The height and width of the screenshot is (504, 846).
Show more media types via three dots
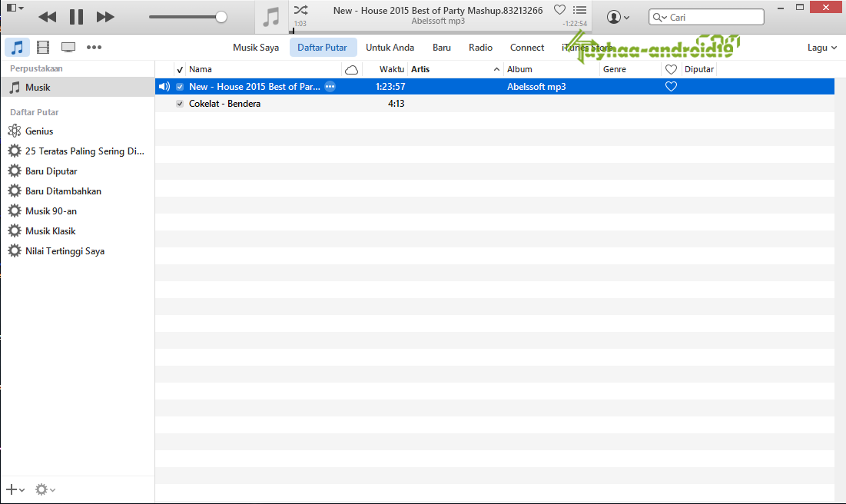pyautogui.click(x=94, y=48)
